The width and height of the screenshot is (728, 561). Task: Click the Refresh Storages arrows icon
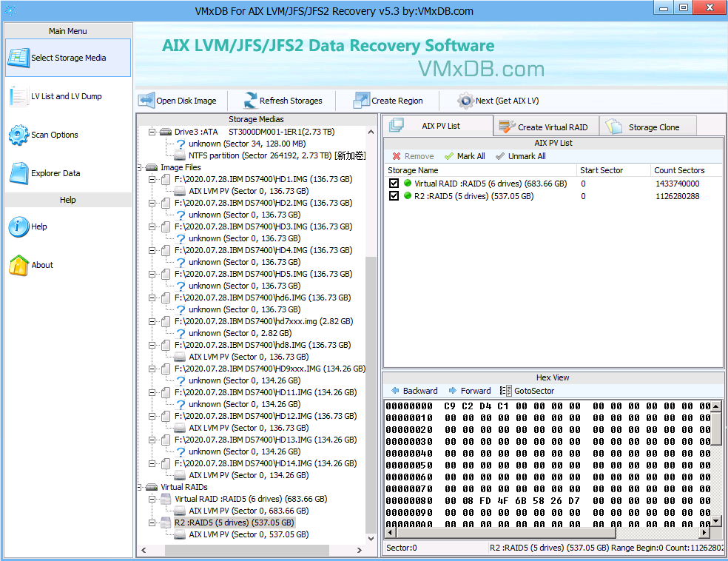pyautogui.click(x=251, y=101)
